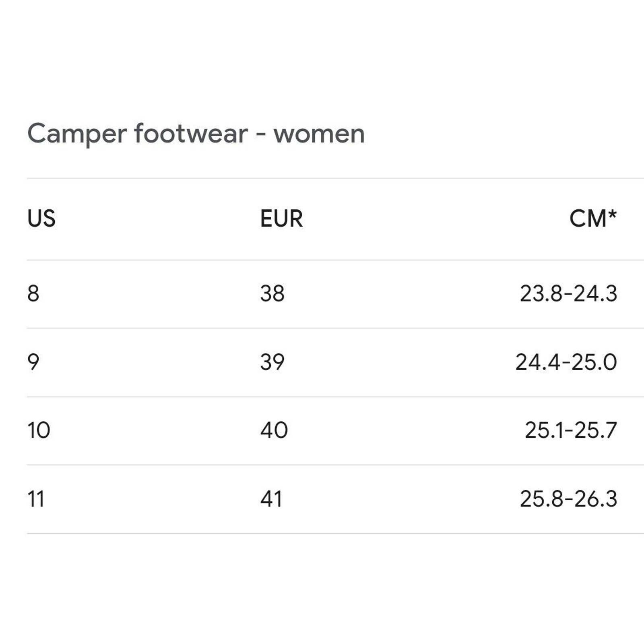The width and height of the screenshot is (644, 644).
Task: Click the word 'Camper' in title
Action: pos(77,134)
